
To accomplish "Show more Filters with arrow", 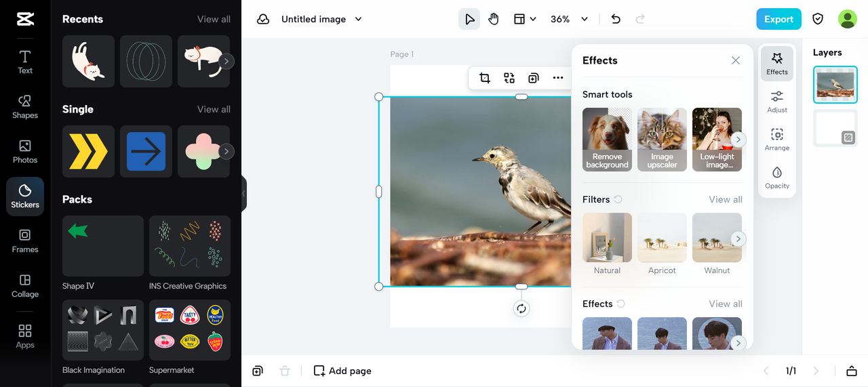I will coord(738,239).
